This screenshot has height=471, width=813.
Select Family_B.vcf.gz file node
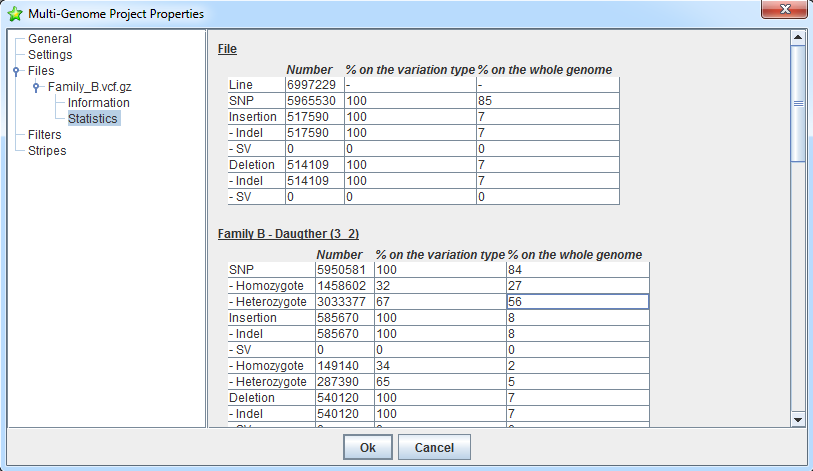click(x=91, y=87)
